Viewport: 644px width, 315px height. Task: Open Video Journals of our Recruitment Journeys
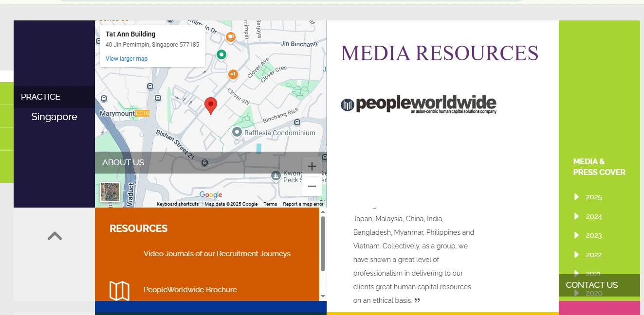point(217,254)
